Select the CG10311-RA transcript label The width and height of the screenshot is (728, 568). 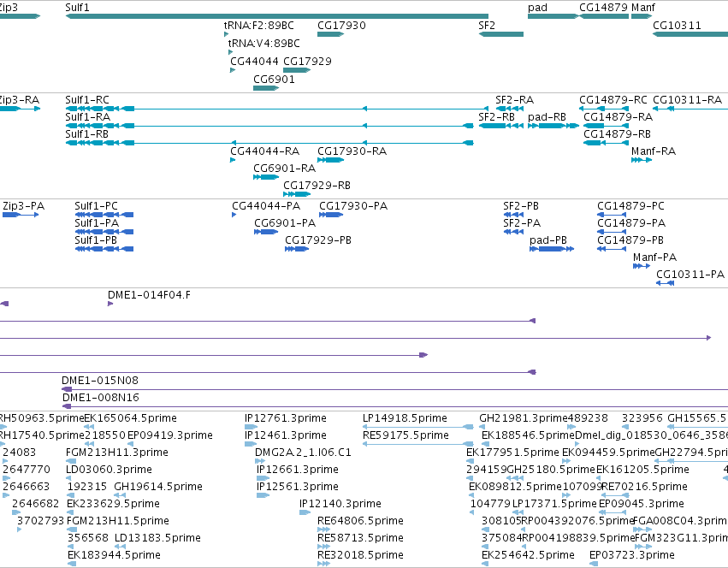click(687, 100)
